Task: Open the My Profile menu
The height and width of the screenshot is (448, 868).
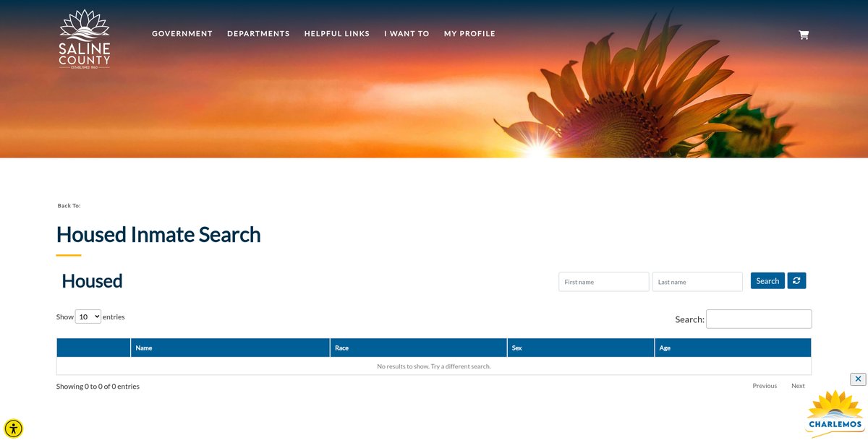Action: pos(469,34)
